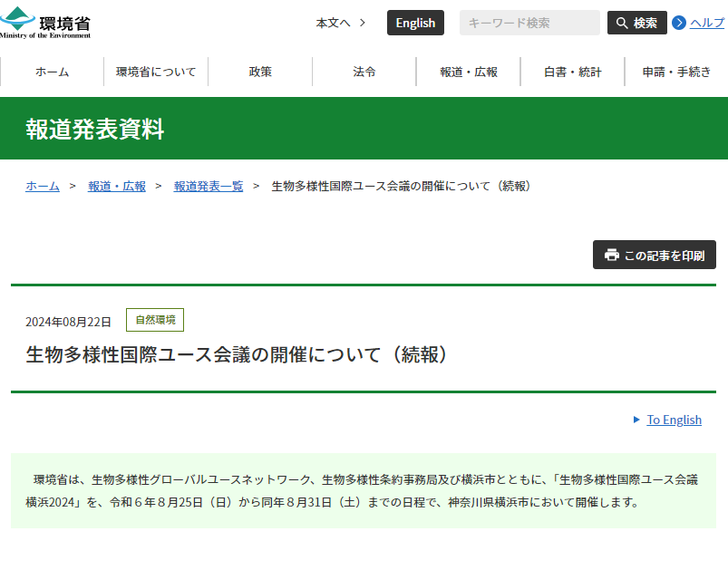Open the ホーム navigation menu item
Image resolution: width=728 pixels, height=570 pixels.
(x=52, y=72)
